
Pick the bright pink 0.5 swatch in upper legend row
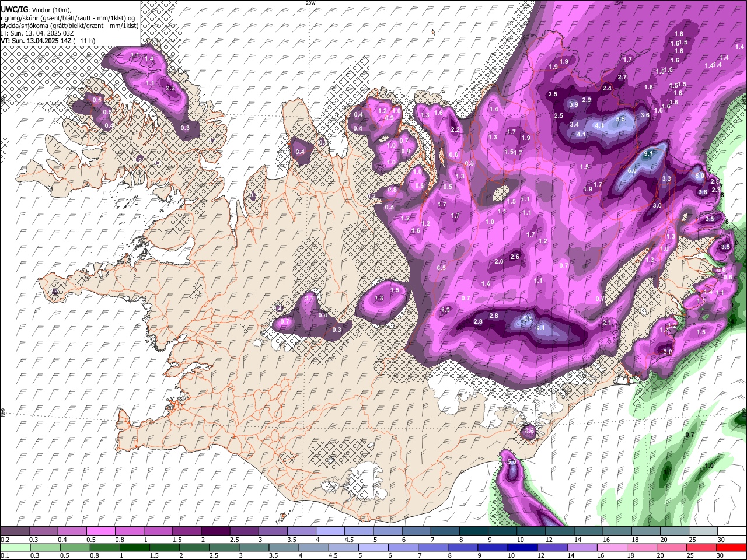pos(100,531)
